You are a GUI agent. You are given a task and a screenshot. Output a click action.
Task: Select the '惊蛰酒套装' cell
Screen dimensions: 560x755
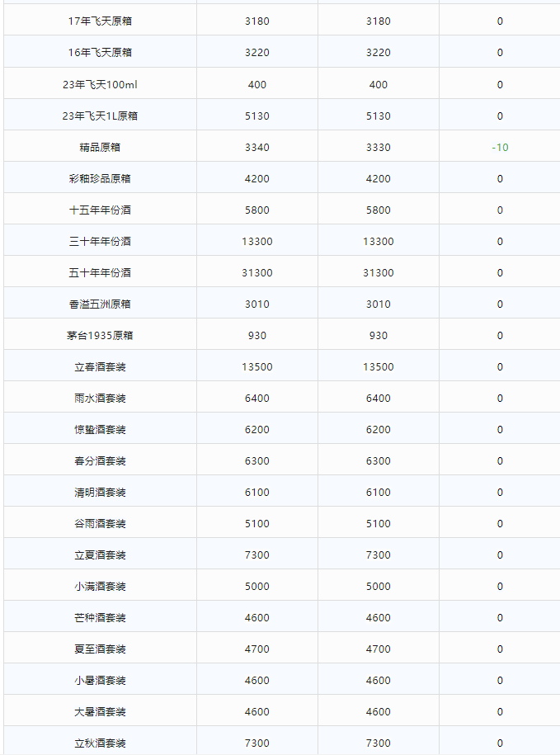click(100, 430)
